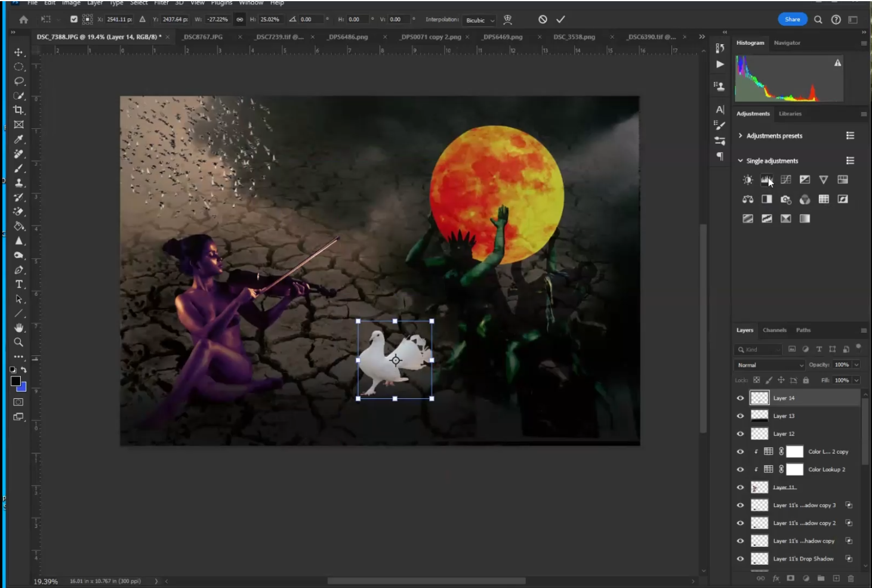Switch to the _DSC8767.JPG document tab
The width and height of the screenshot is (872, 588).
203,37
